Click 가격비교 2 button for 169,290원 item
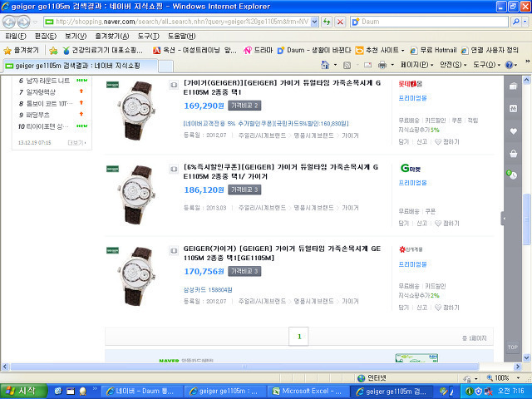Image resolution: width=532 pixels, height=399 pixels. pos(244,106)
